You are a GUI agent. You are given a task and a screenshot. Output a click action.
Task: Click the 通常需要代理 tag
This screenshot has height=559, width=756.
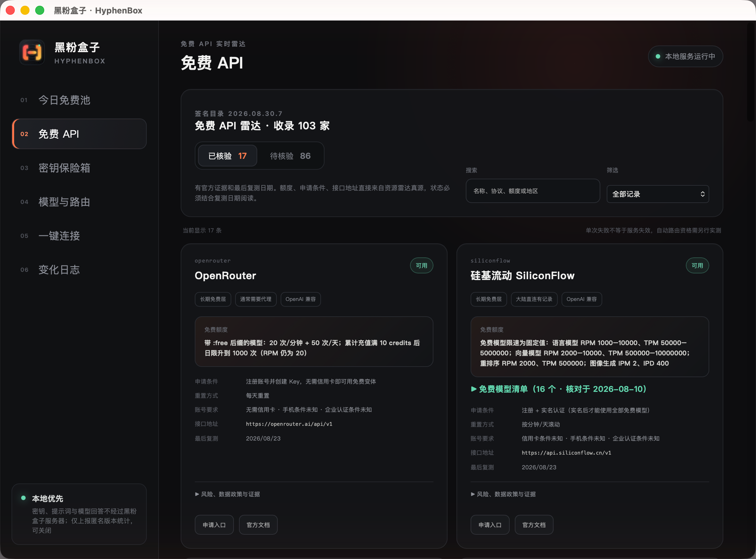pyautogui.click(x=256, y=299)
